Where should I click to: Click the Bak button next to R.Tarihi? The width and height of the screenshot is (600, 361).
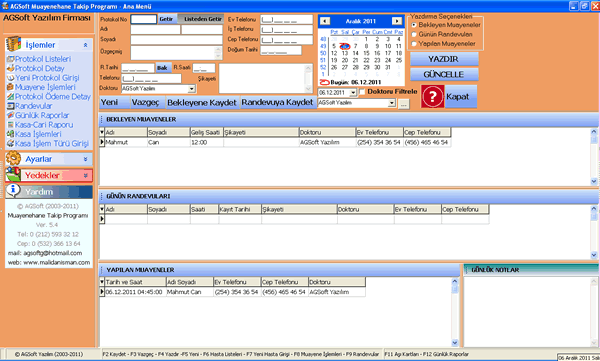click(162, 68)
